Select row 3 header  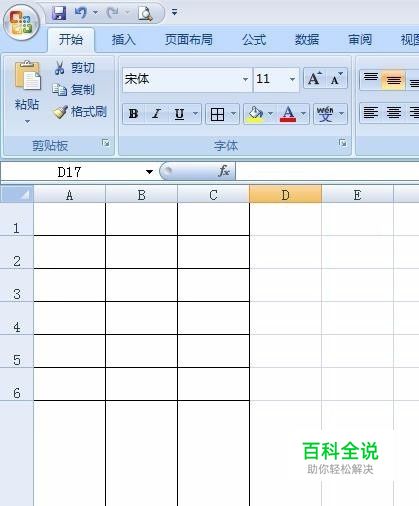(x=17, y=285)
